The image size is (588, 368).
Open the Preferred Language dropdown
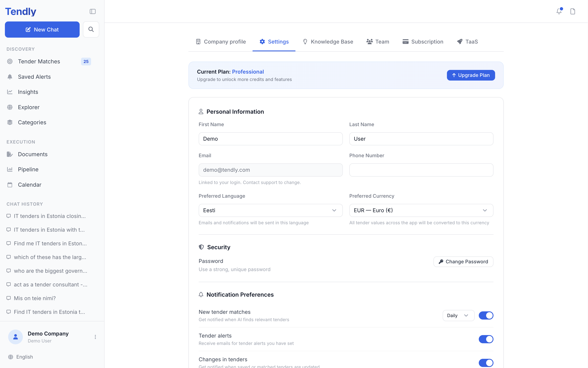coord(271,210)
